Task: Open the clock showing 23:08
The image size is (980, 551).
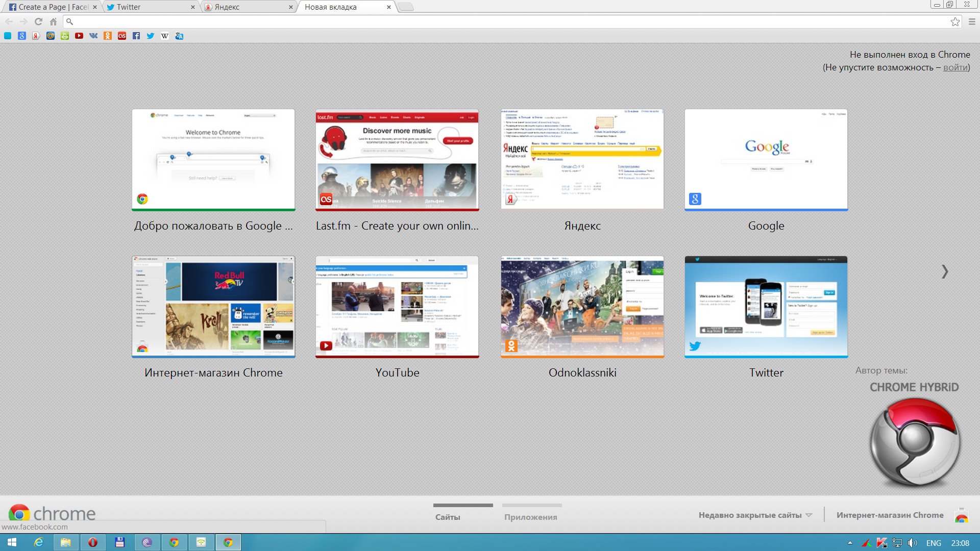Action: coord(960,543)
